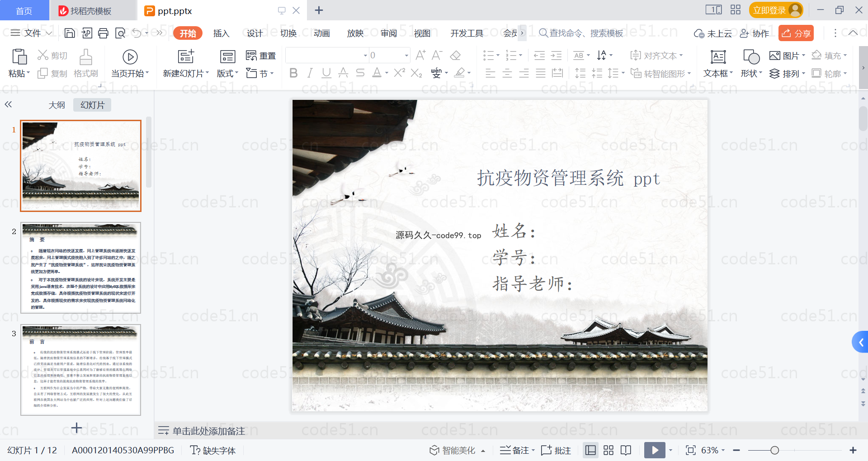The height and width of the screenshot is (461, 868).
Task: Select slide 2 thumbnail (摘要)
Action: [x=81, y=268]
